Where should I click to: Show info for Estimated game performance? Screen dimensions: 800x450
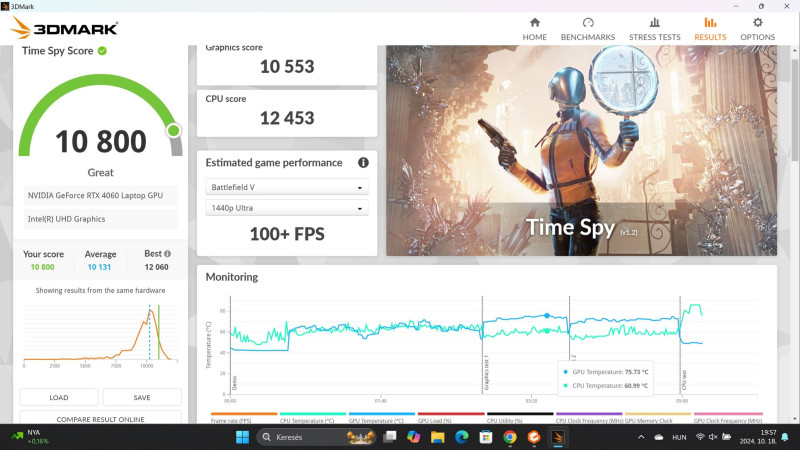point(363,162)
